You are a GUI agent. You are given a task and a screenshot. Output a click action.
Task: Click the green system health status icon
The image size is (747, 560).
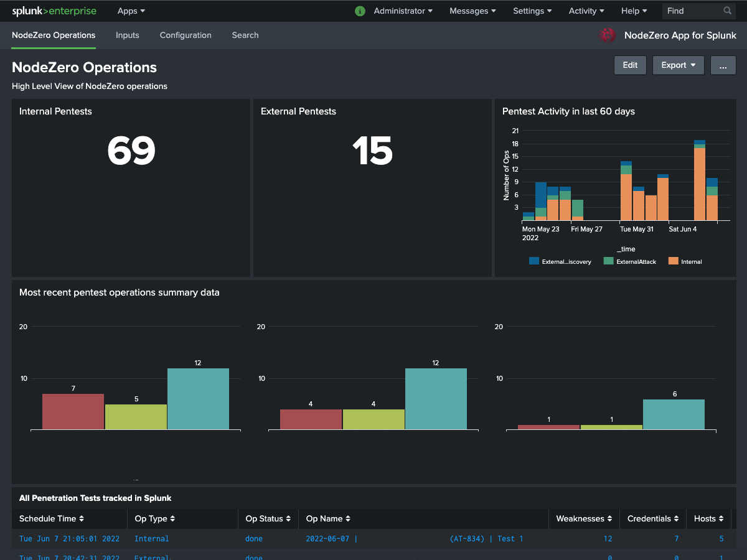tap(360, 11)
